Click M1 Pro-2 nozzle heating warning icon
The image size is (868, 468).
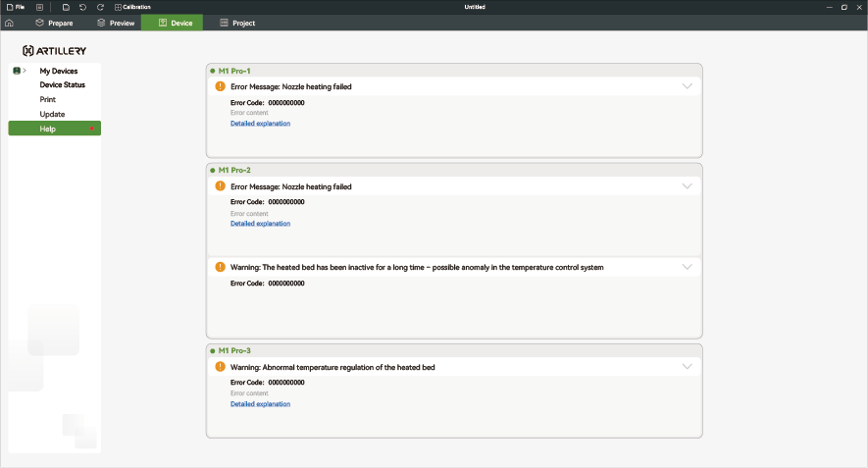220,186
